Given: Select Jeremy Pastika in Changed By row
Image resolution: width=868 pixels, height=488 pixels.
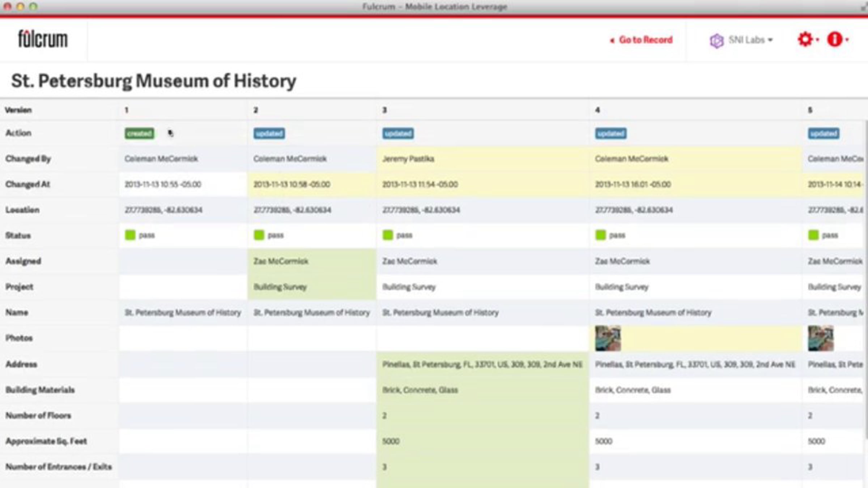Looking at the screenshot, I should coord(408,159).
